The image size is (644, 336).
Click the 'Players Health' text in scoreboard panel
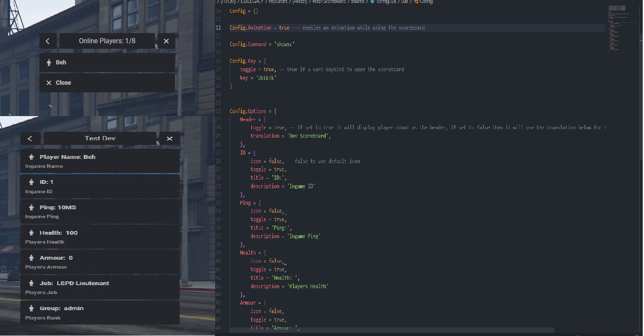pyautogui.click(x=45, y=242)
